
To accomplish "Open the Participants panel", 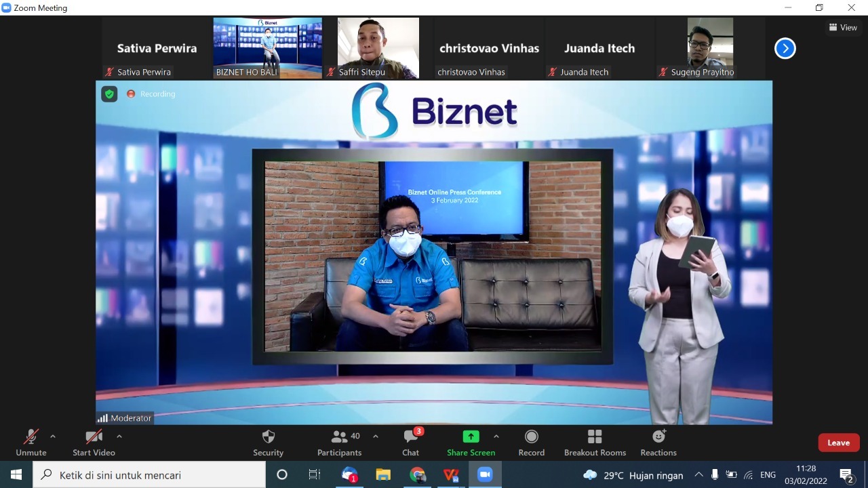I will point(340,443).
